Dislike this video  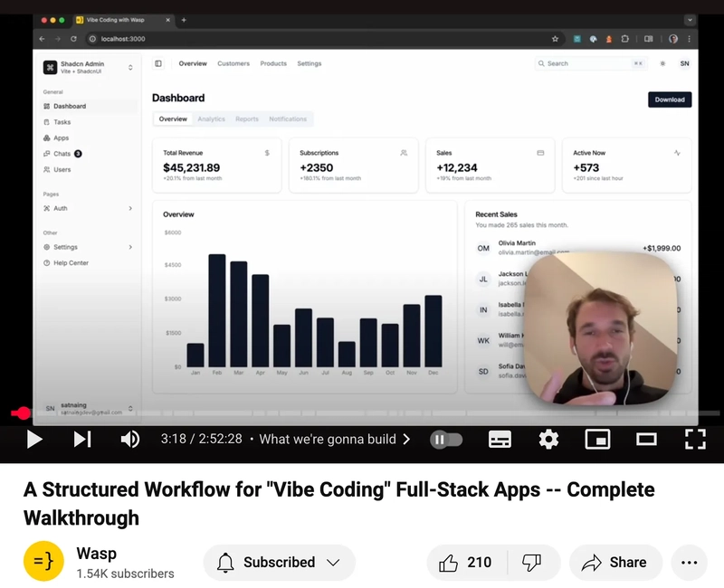[532, 562]
